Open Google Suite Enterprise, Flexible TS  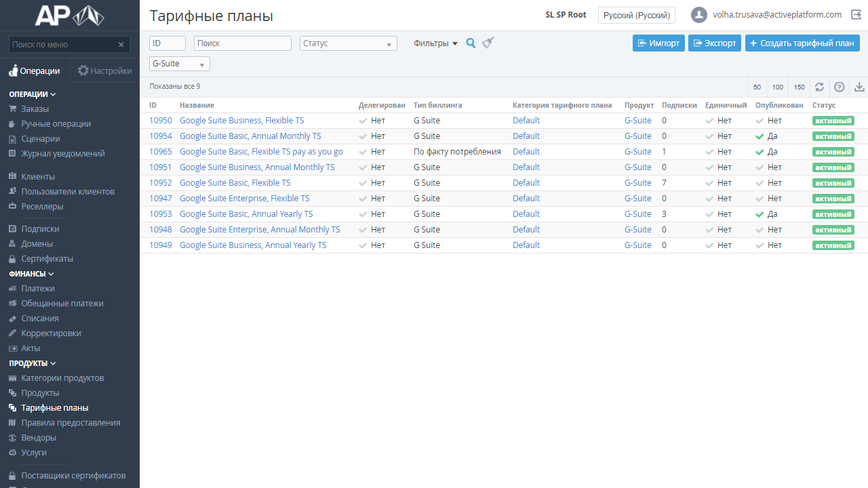245,199
